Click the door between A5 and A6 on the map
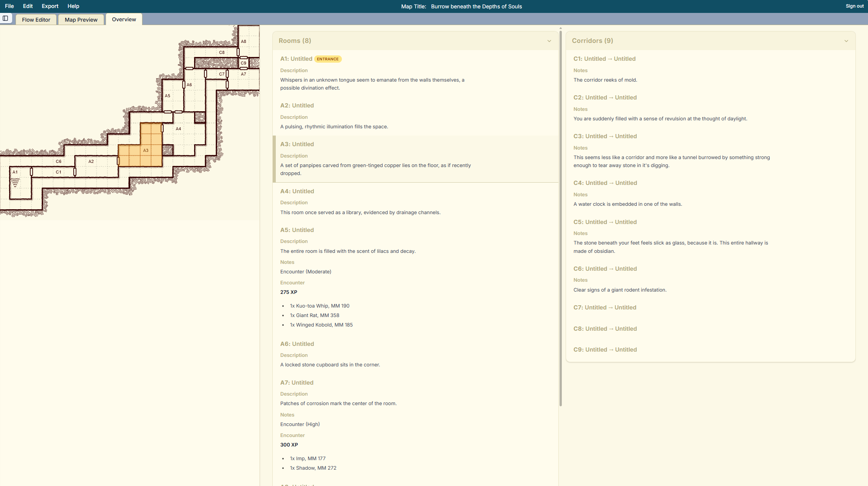The height and width of the screenshot is (486, 868). [x=183, y=85]
